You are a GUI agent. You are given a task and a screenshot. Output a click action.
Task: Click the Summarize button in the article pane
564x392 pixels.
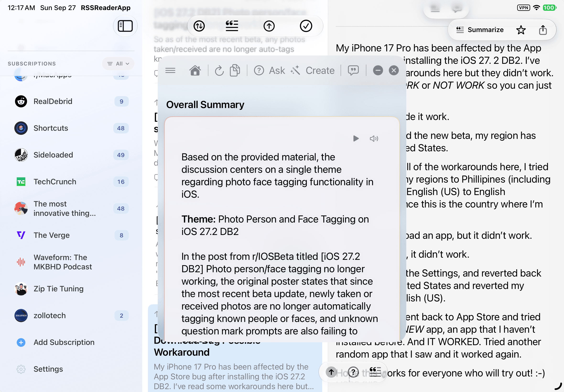tap(480, 30)
